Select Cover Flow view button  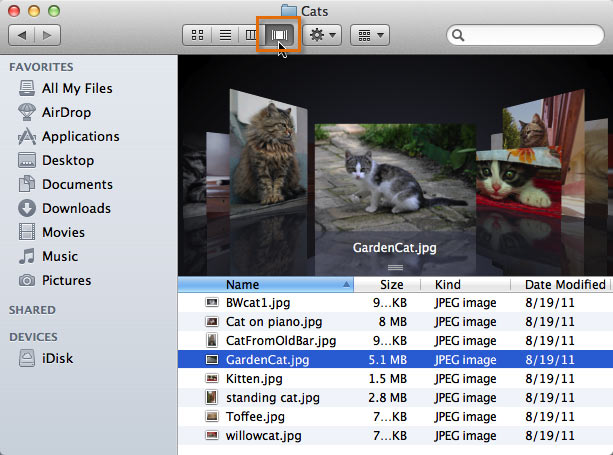[x=280, y=35]
